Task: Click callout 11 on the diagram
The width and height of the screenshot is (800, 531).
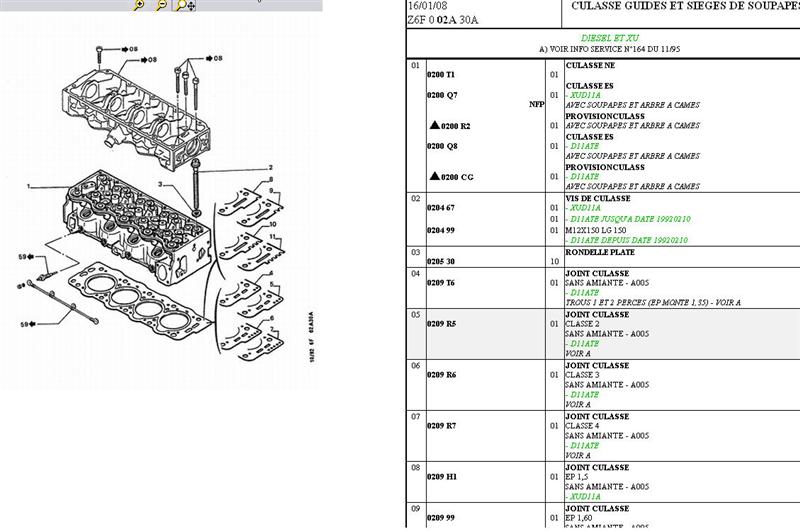Action: pyautogui.click(x=273, y=236)
